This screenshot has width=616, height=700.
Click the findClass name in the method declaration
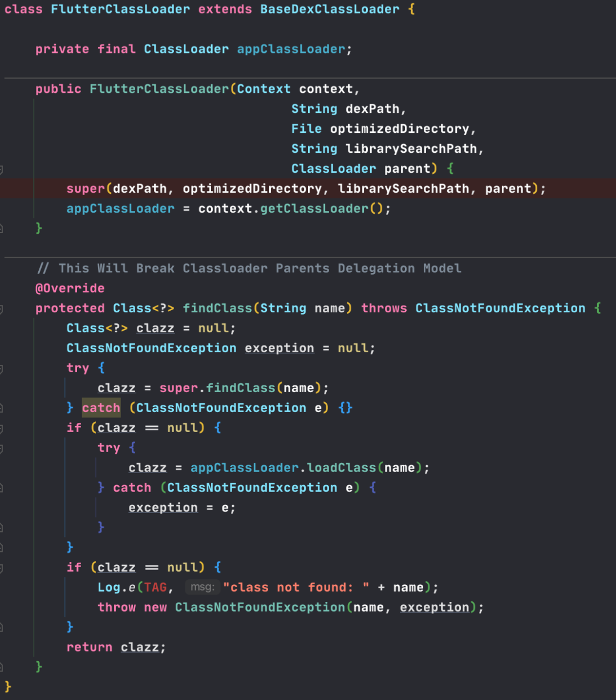tap(217, 309)
